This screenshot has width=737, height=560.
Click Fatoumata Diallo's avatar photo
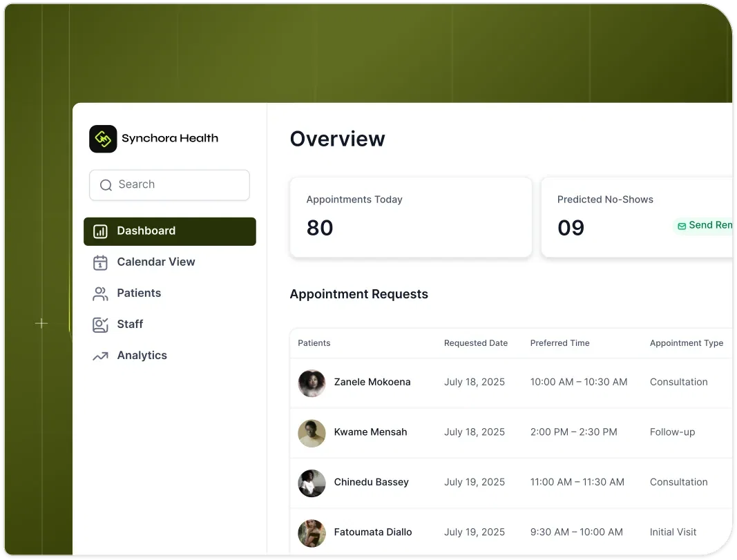pos(312,533)
